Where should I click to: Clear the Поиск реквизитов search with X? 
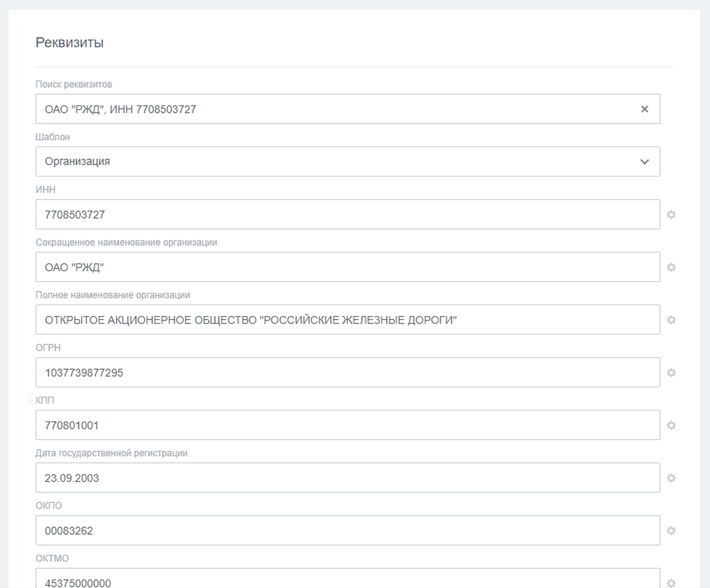pos(644,109)
